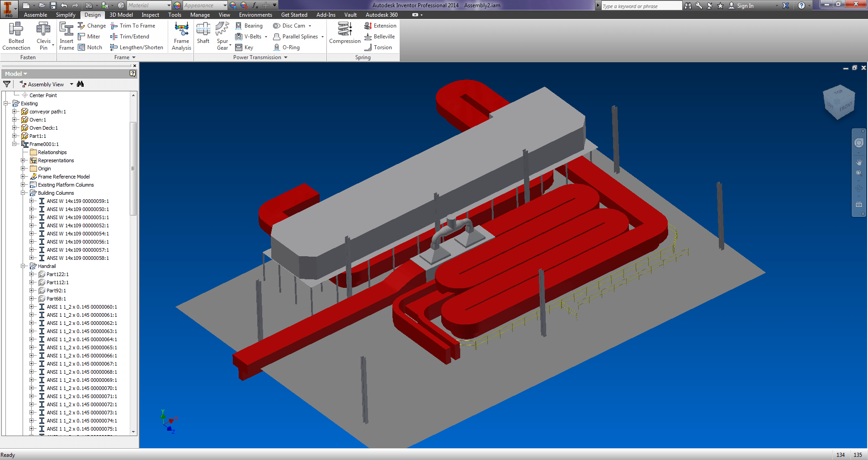Activate the Notch frame tool
868x460 pixels.
[90, 47]
